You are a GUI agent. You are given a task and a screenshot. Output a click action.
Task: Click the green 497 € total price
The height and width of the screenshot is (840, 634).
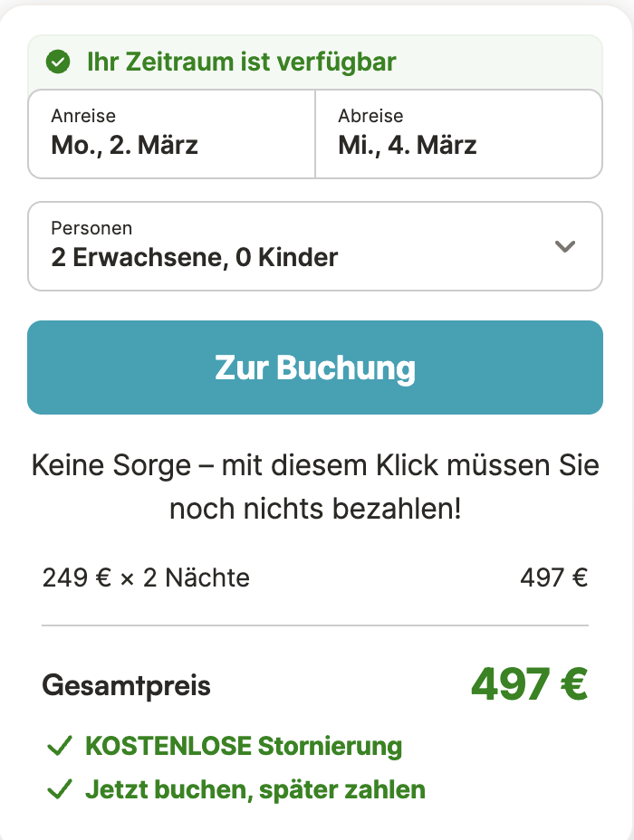(x=530, y=685)
